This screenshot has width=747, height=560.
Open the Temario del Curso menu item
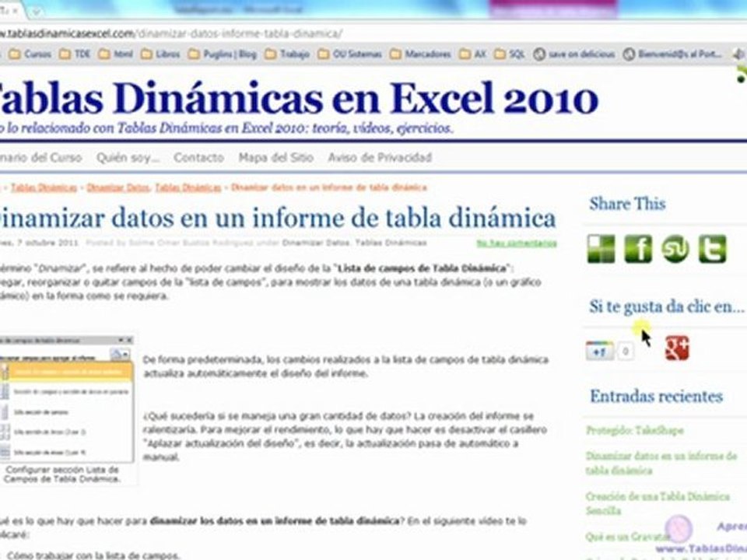point(41,158)
